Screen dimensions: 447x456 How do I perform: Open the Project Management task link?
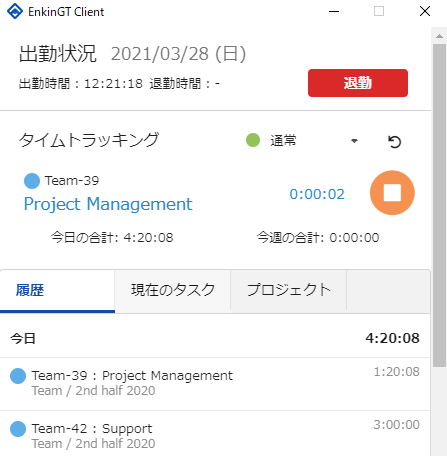(108, 204)
